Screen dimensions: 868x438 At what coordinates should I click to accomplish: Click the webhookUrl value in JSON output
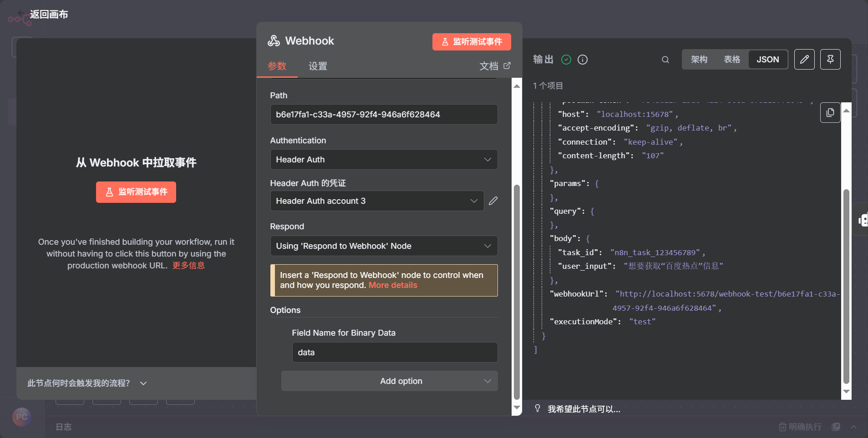pyautogui.click(x=726, y=301)
